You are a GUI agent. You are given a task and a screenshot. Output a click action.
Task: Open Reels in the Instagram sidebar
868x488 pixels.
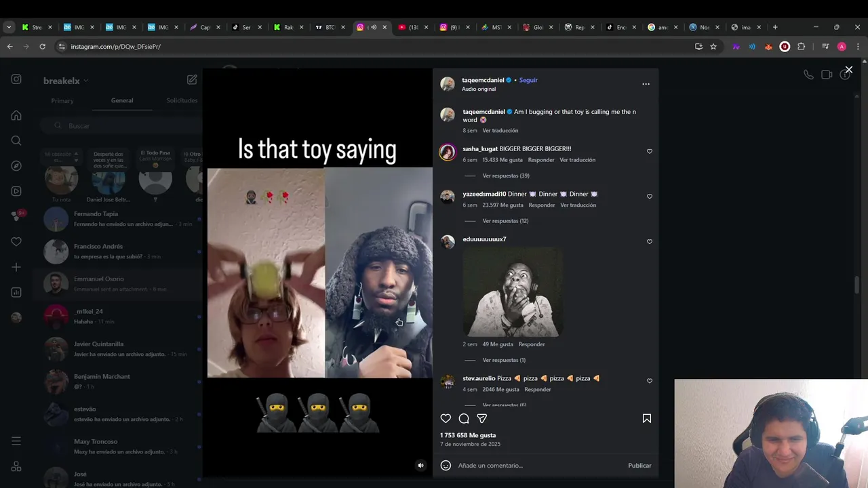click(x=16, y=191)
